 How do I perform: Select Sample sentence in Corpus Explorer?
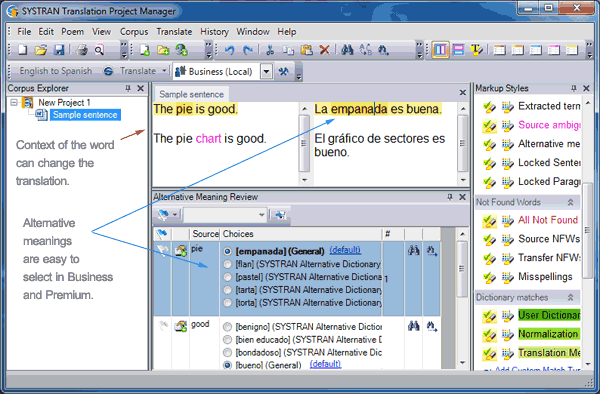click(85, 115)
